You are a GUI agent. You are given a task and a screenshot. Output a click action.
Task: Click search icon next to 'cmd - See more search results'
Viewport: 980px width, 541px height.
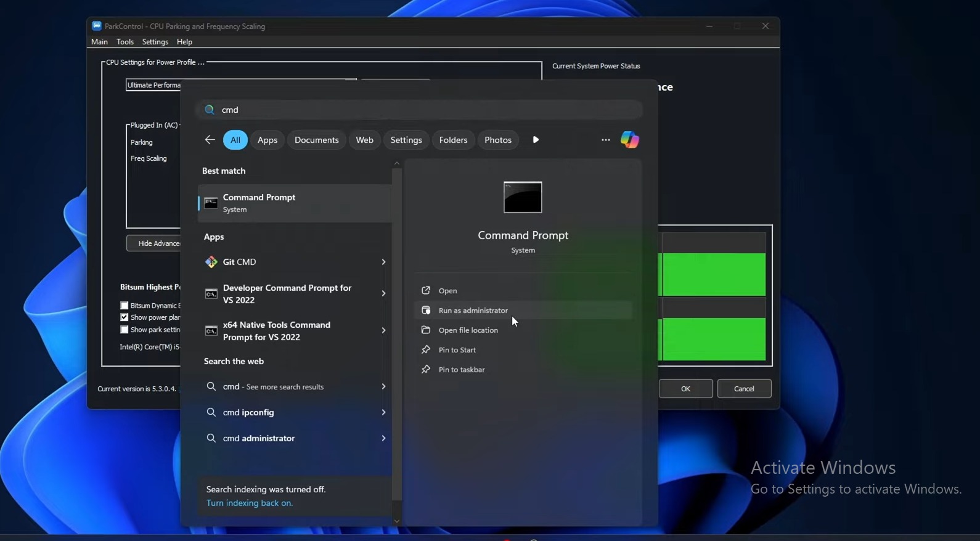pos(211,386)
